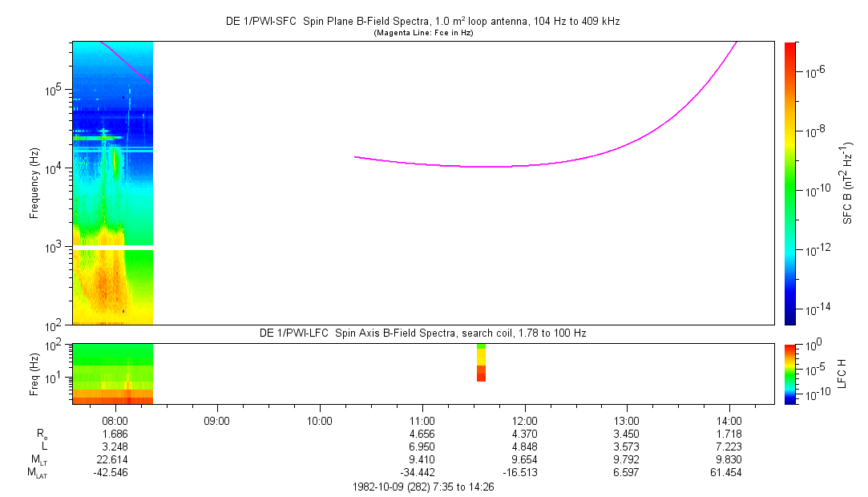Click the magenta Fce curve minimum near 11:30
The height and width of the screenshot is (497, 868).
482,166
